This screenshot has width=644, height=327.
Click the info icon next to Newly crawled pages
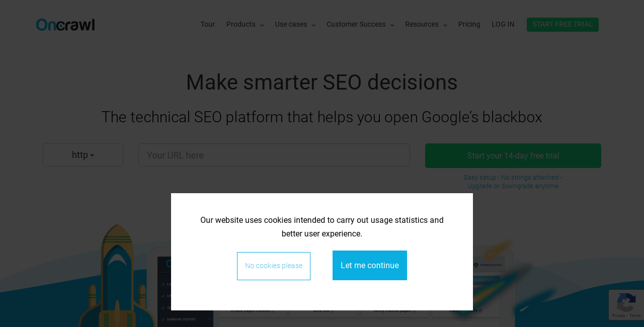(414, 311)
